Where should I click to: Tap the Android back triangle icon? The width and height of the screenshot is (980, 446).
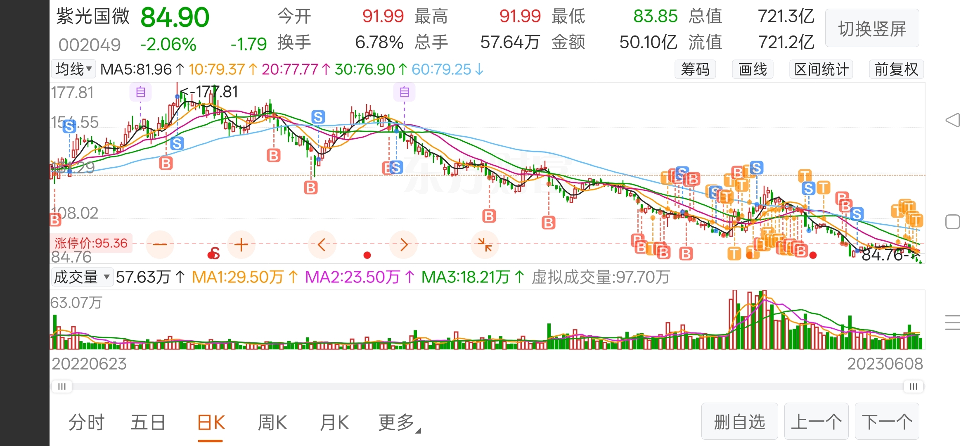[x=953, y=120]
